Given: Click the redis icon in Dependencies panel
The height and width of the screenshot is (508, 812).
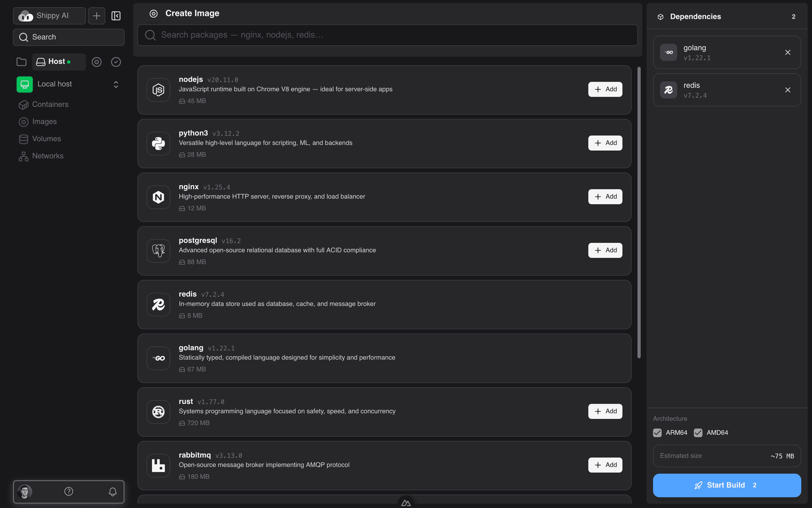Looking at the screenshot, I should pos(669,90).
